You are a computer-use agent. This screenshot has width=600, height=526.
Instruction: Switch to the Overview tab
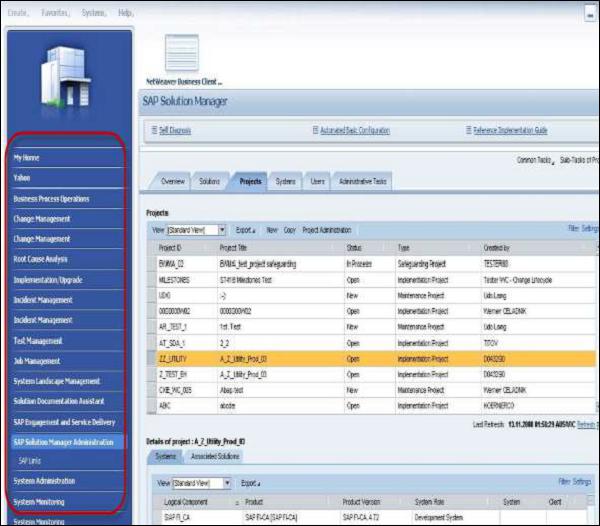pos(173,181)
